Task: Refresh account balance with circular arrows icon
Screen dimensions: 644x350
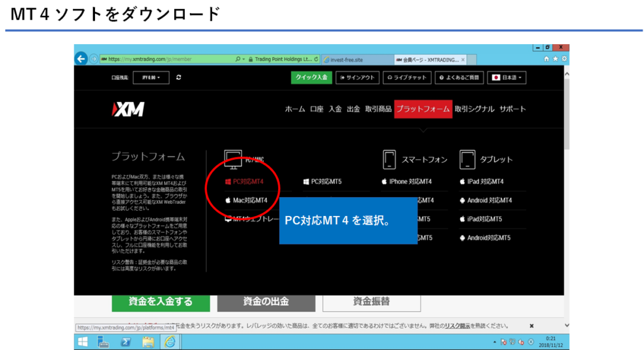Action: coord(179,77)
